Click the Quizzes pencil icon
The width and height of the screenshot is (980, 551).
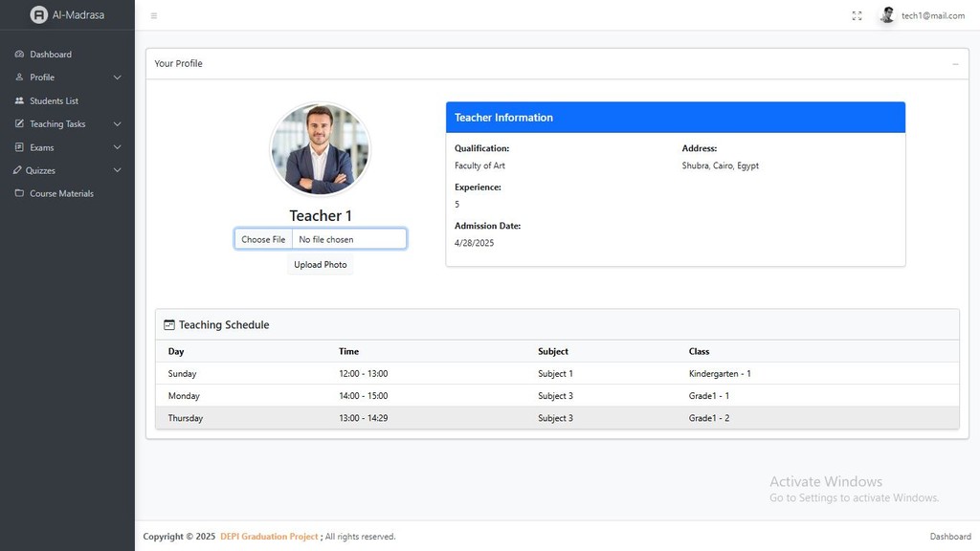click(18, 170)
